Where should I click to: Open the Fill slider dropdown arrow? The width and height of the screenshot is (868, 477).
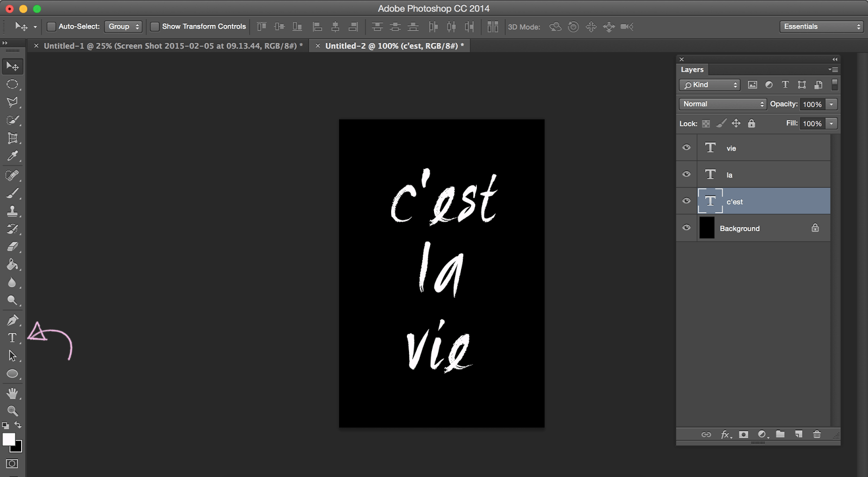831,124
